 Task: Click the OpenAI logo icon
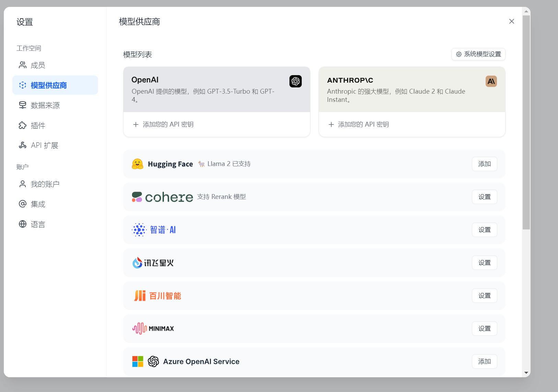296,81
